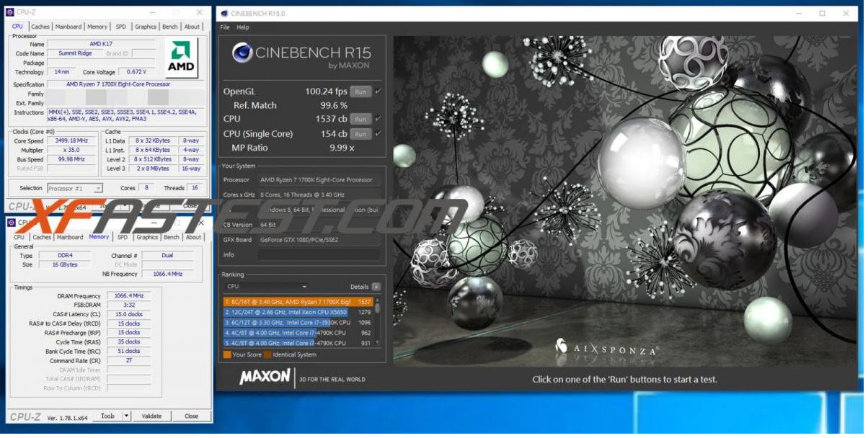Select ranking row AMD Ryzen 7 1700X

tap(298, 302)
